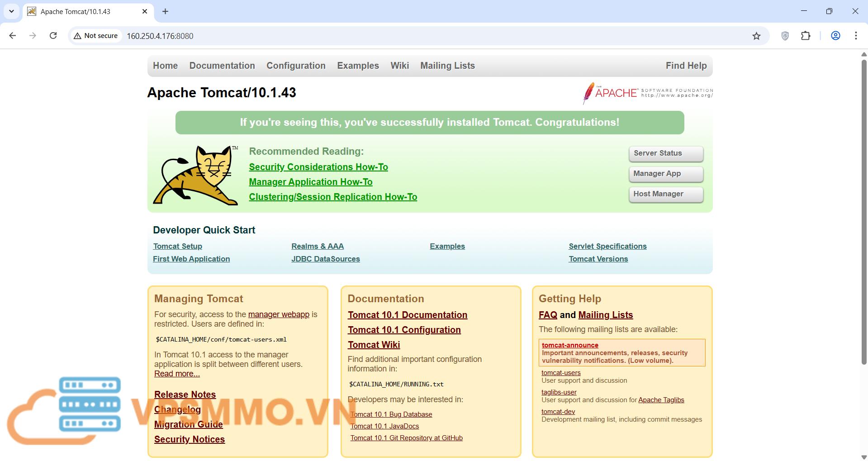Click the shield extension icon
Viewport: 868px width, 461px height.
click(785, 36)
